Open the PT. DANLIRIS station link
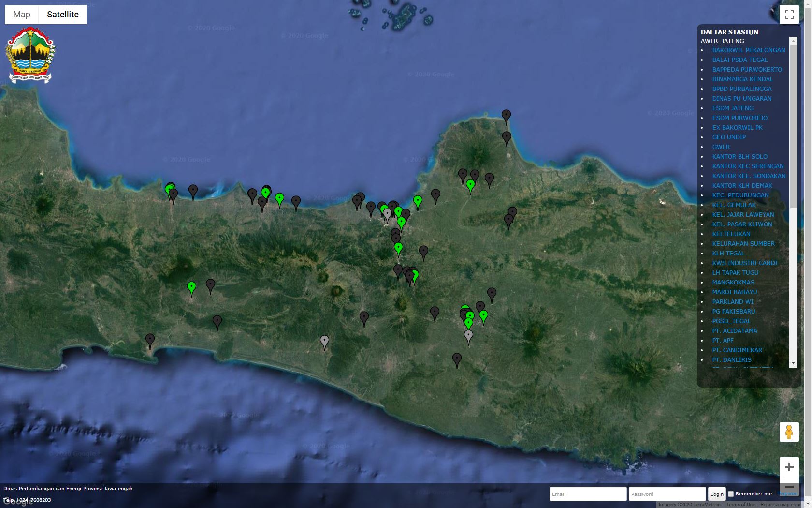The height and width of the screenshot is (508, 812). pyautogui.click(x=731, y=360)
